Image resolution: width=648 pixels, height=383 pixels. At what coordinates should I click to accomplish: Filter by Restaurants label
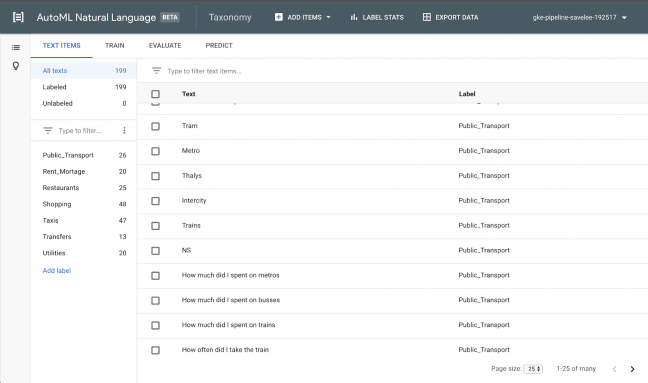84,188
